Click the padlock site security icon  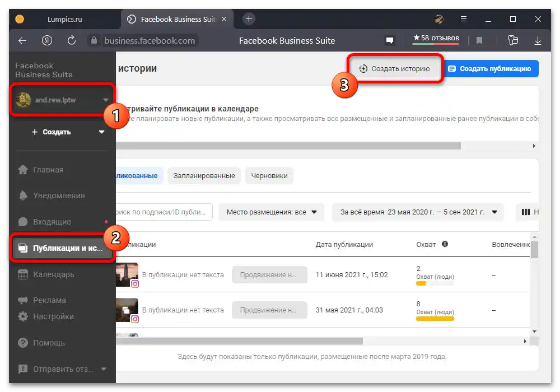coord(94,40)
